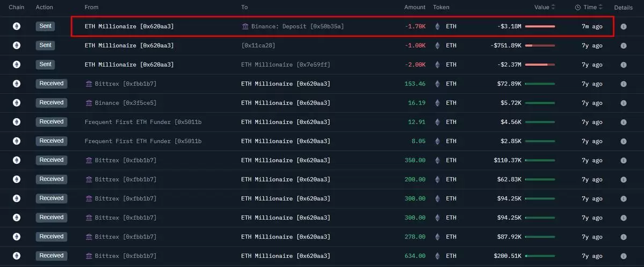Toggle sort arrows next to Value header
This screenshot has height=267, width=644.
click(553, 8)
